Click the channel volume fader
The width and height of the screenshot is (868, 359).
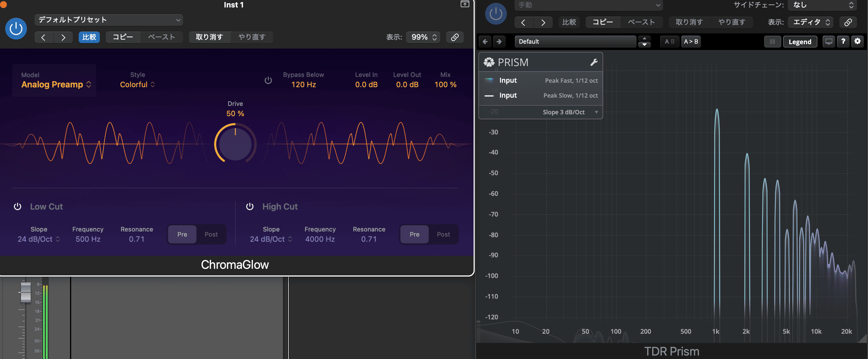(x=26, y=292)
